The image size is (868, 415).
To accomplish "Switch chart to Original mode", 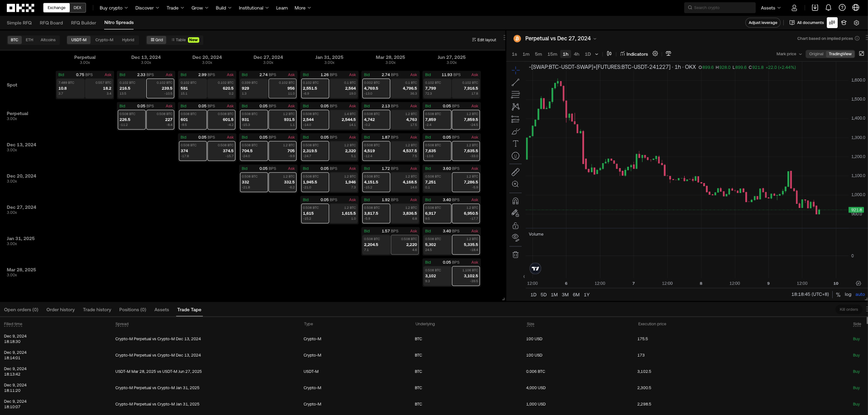I will coord(816,54).
